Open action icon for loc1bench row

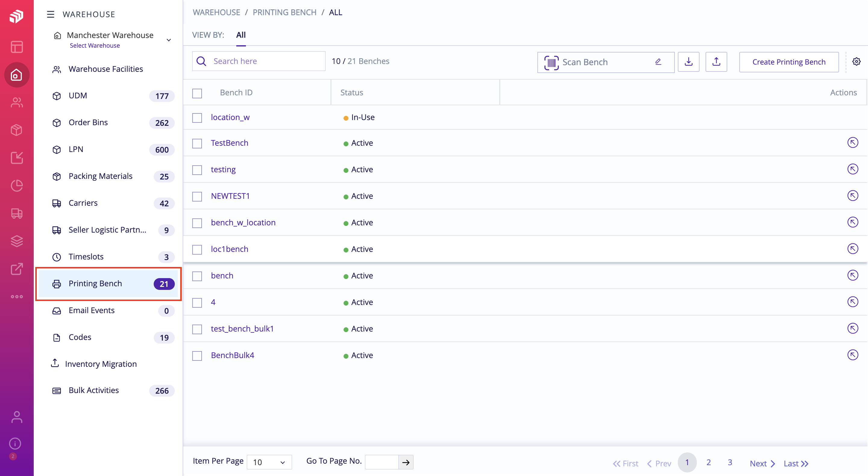[853, 249]
